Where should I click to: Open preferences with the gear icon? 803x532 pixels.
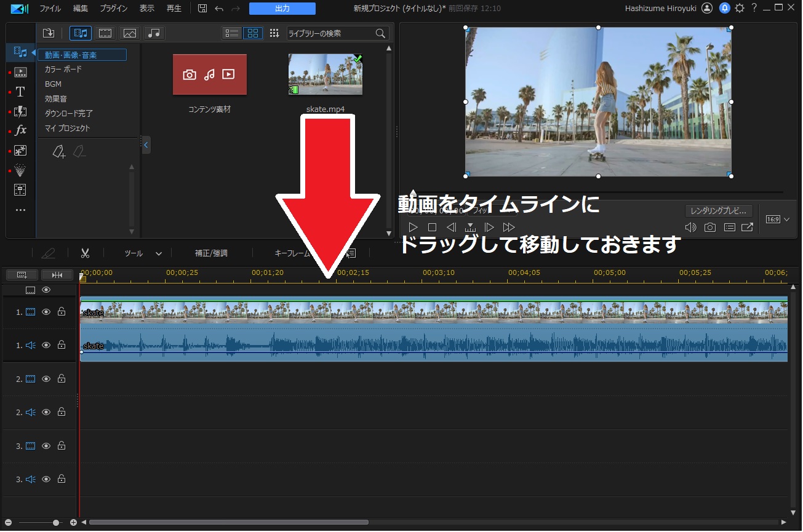coord(740,8)
